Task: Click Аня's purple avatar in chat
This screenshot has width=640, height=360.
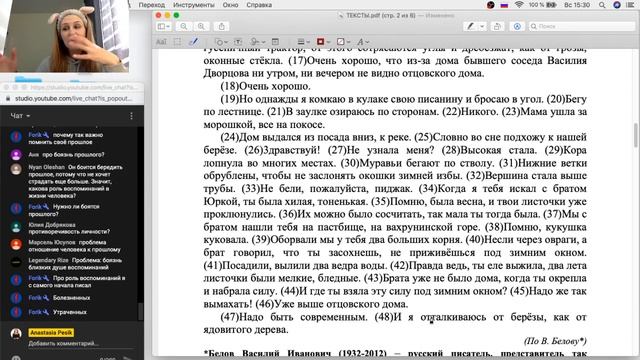Action: pyautogui.click(x=16, y=155)
